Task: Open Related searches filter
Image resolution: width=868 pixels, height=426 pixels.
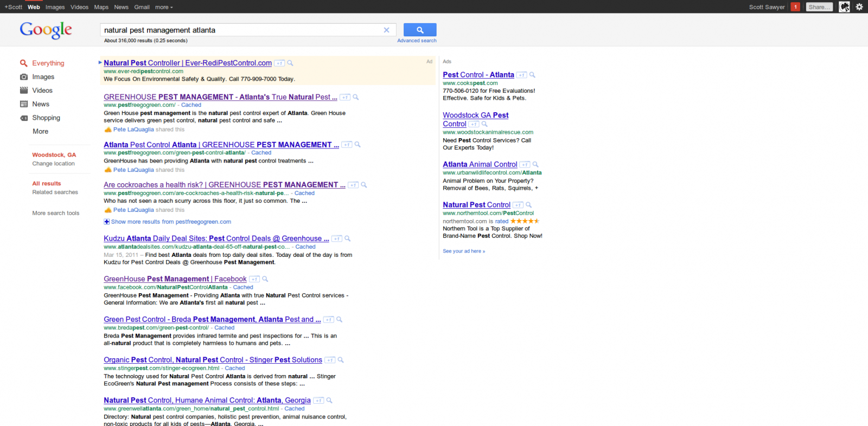Action: click(x=55, y=192)
